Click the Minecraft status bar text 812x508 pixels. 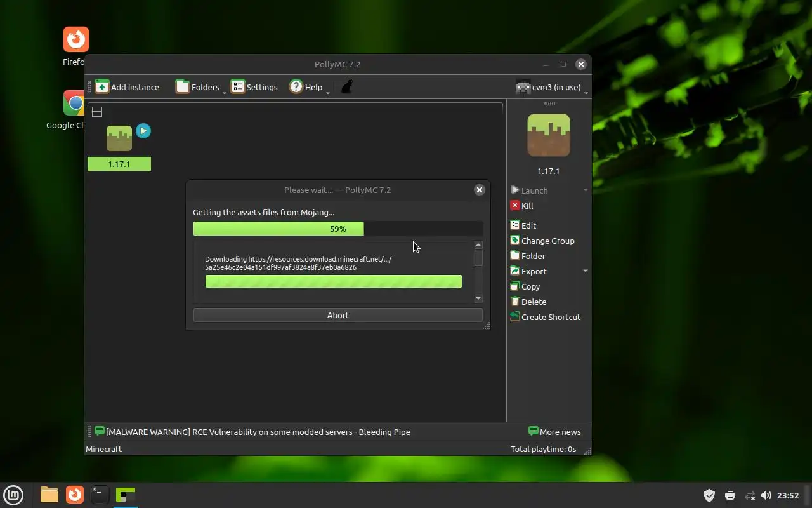pyautogui.click(x=103, y=449)
